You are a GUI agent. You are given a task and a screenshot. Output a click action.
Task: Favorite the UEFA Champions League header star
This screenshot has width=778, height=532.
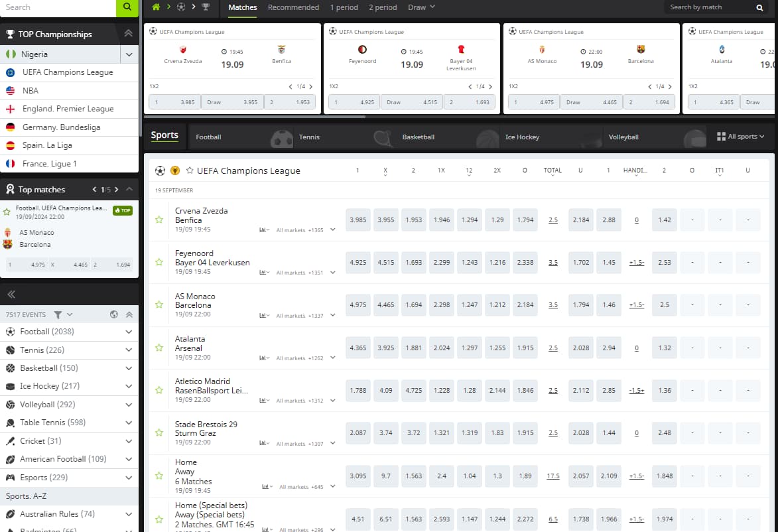coord(190,170)
